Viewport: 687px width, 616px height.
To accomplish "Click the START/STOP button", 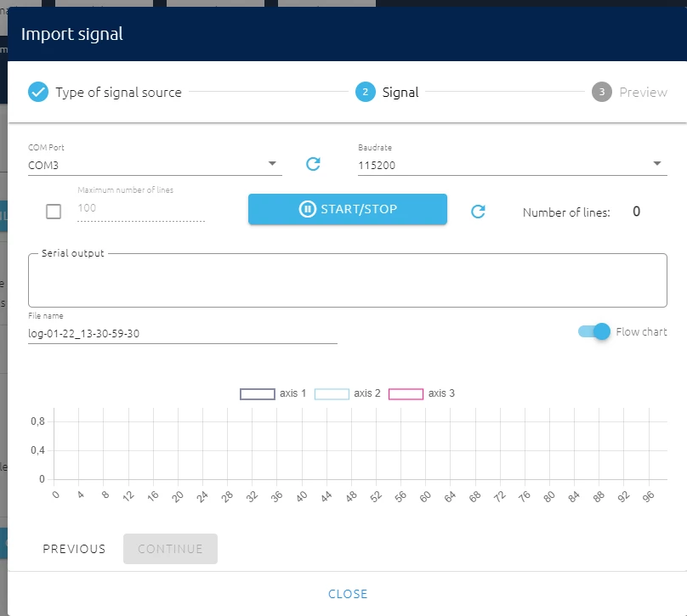I will coord(348,209).
